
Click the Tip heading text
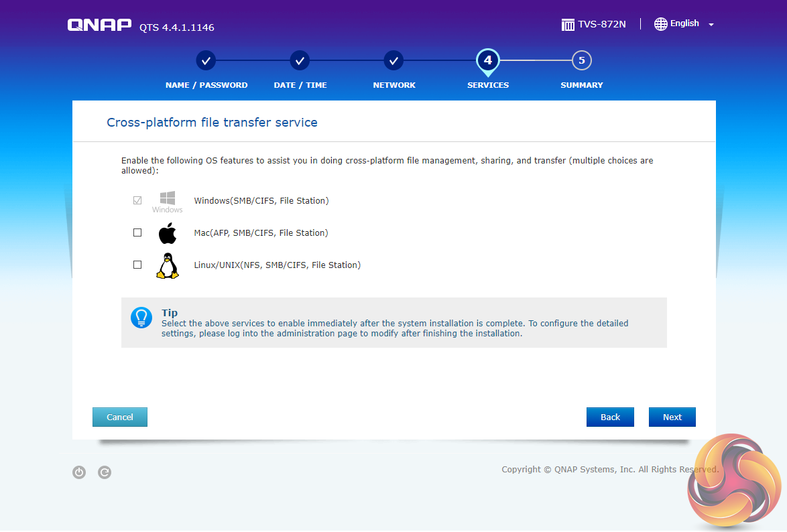click(170, 313)
